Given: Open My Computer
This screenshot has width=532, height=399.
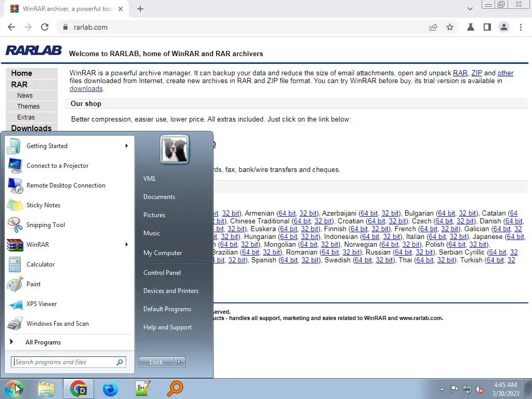Looking at the screenshot, I should click(163, 253).
